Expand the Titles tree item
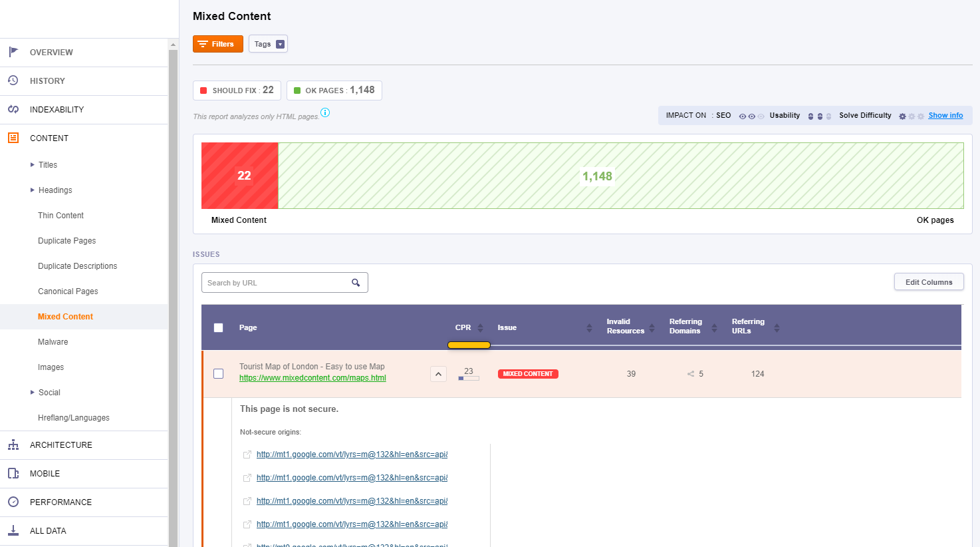 (x=33, y=165)
